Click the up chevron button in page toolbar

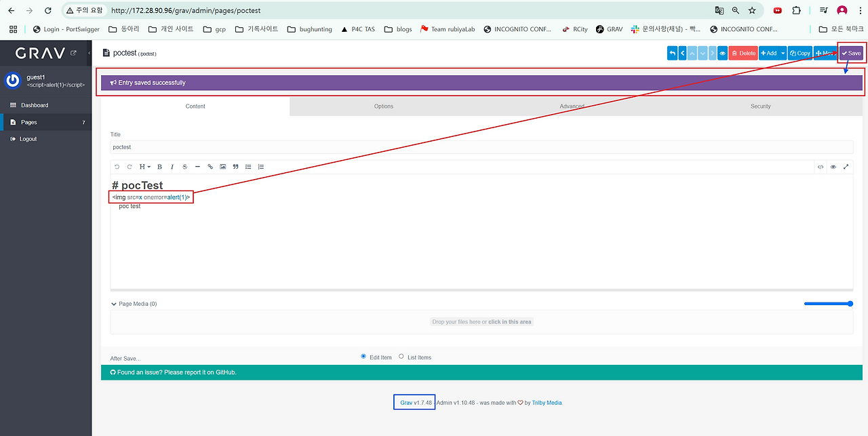pos(692,53)
